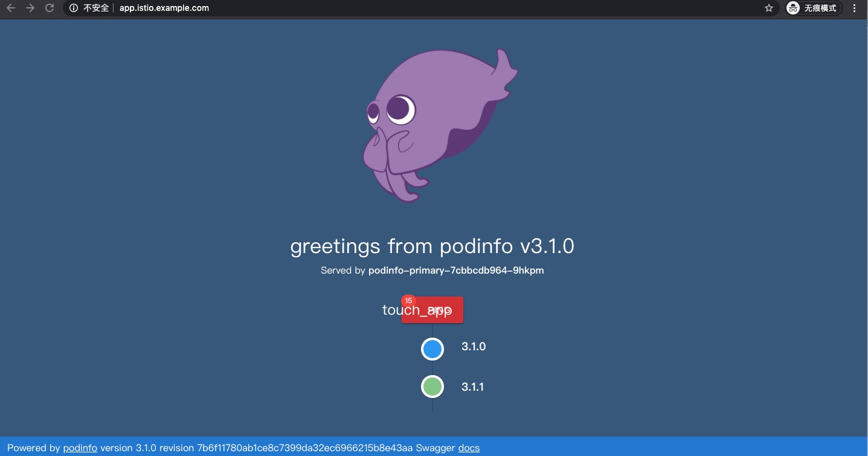Click the blue 3.1.0 timeline marker

pos(432,348)
